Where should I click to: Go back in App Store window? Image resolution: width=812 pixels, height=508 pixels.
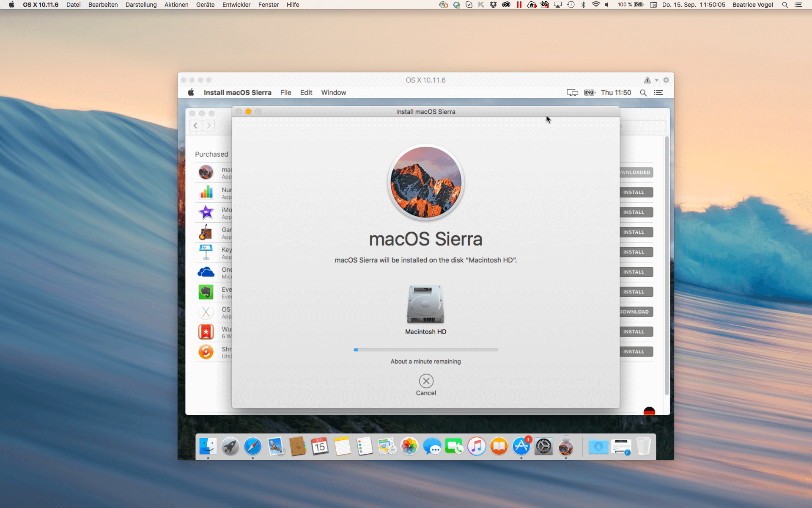click(195, 126)
